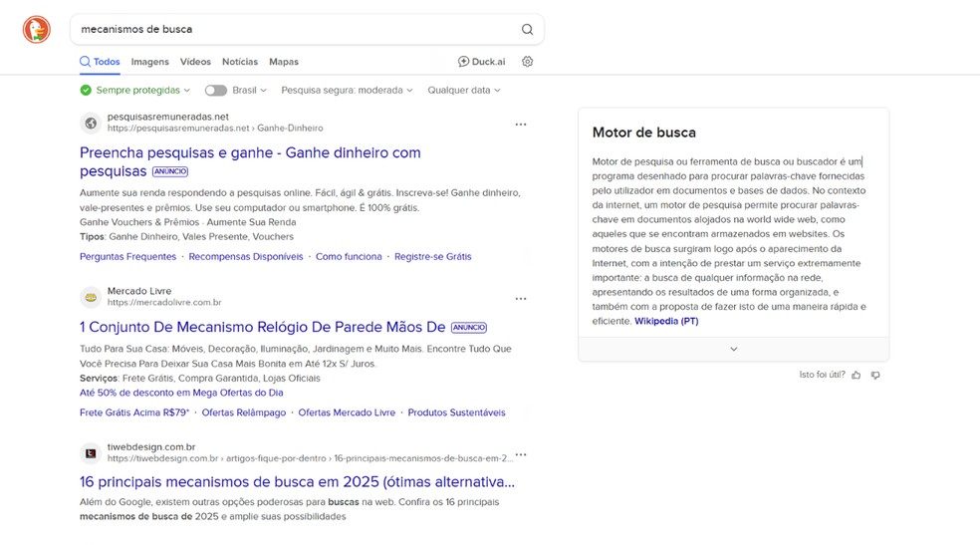Viewport: 980px width, 545px height.
Task: Open the DuckDuckGo logo home page
Action: click(x=37, y=29)
